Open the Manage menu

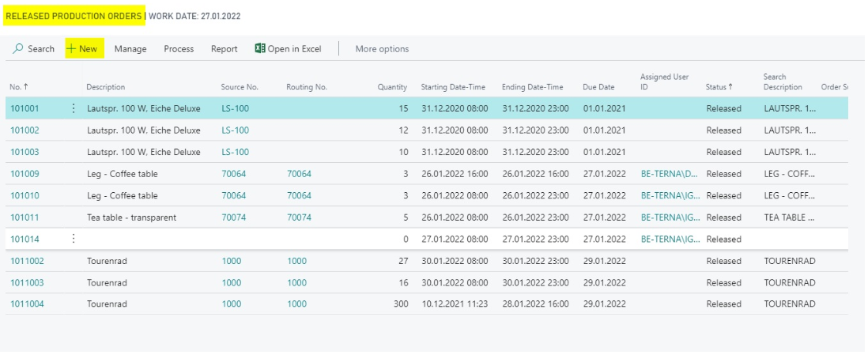tap(130, 49)
